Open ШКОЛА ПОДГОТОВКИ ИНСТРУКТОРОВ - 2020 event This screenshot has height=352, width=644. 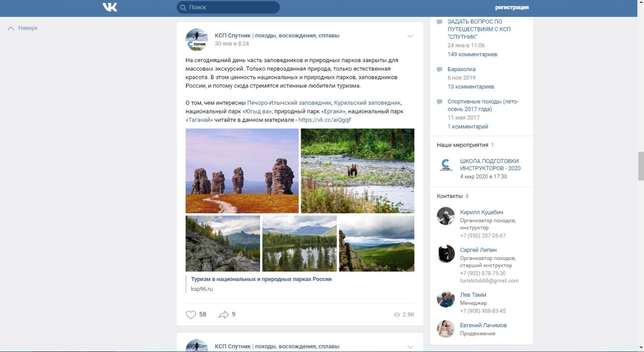pos(490,165)
